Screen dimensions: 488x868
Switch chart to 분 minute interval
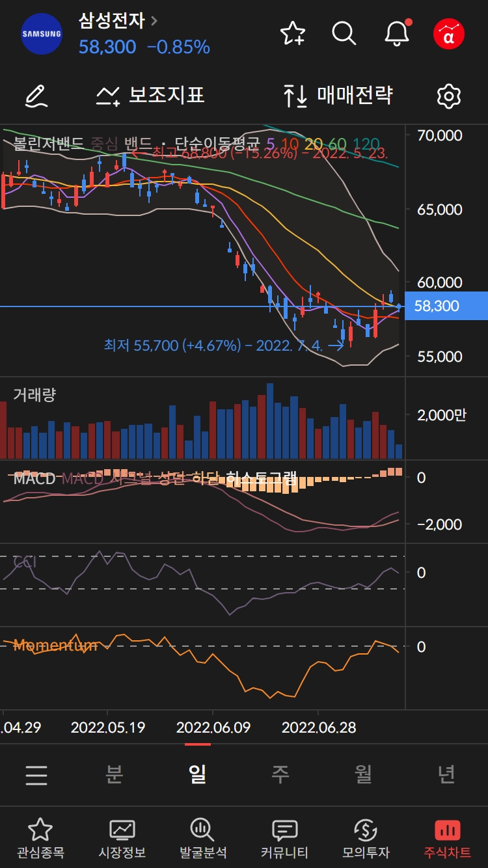115,774
